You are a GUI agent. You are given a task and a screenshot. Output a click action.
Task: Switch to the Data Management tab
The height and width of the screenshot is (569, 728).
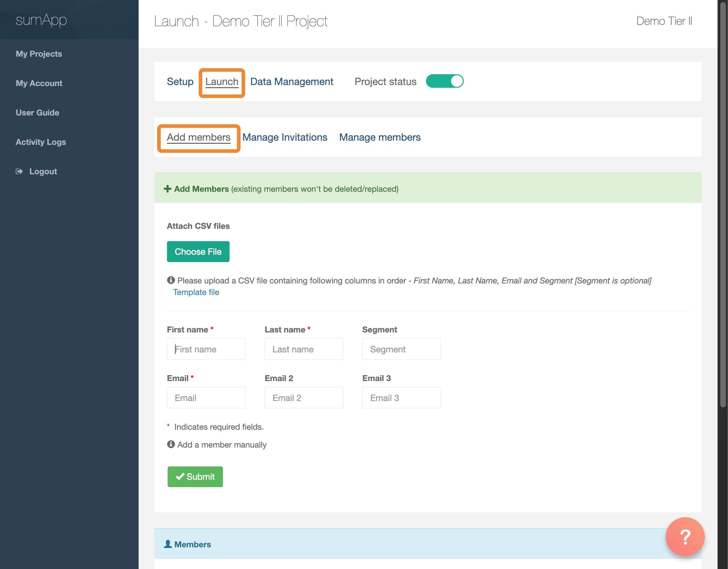tap(292, 82)
